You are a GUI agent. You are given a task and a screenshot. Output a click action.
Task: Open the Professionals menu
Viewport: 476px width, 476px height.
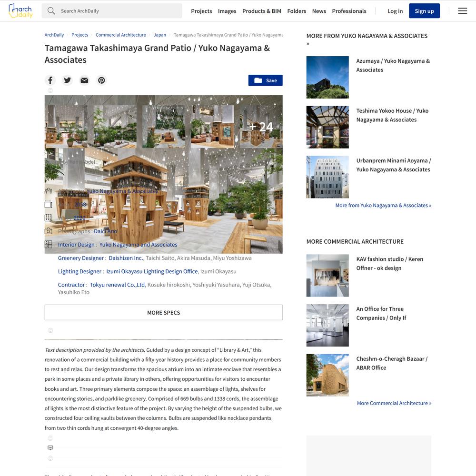pos(349,11)
